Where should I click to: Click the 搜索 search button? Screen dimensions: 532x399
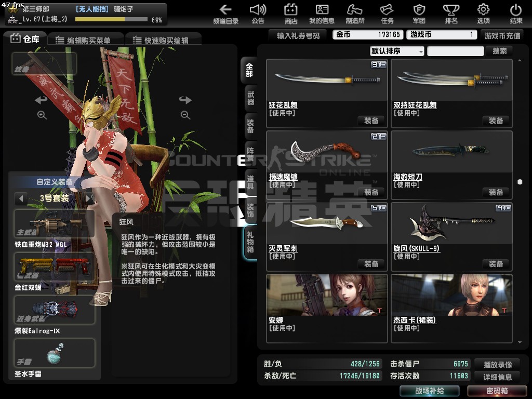coord(499,51)
